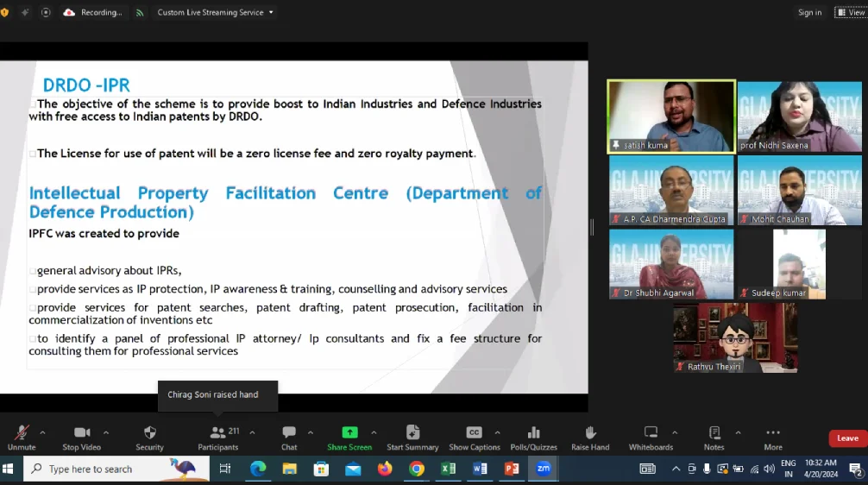This screenshot has height=485, width=868.
Task: Open the Whiteboards tool
Action: [651, 437]
